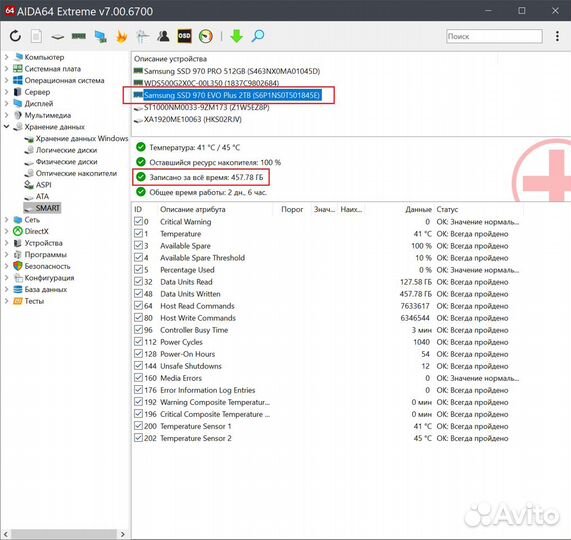
Task: Select ST1000NM0033 device row
Action: 206,107
